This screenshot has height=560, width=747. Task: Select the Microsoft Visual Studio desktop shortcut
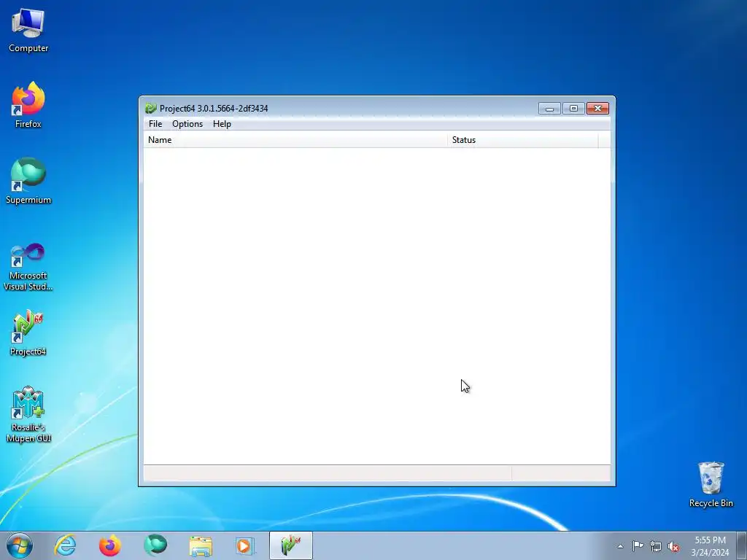[28, 267]
